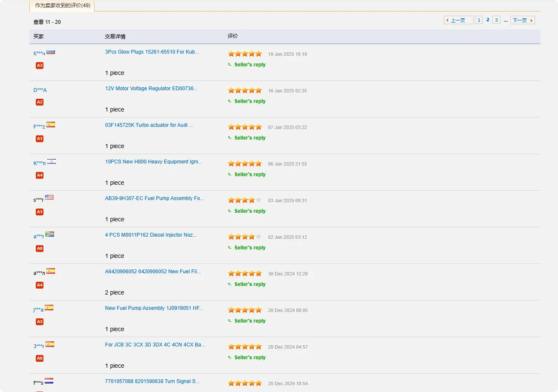Click the South African flag beside a***r
Viewport: 558px width, 392px height.
click(50, 234)
